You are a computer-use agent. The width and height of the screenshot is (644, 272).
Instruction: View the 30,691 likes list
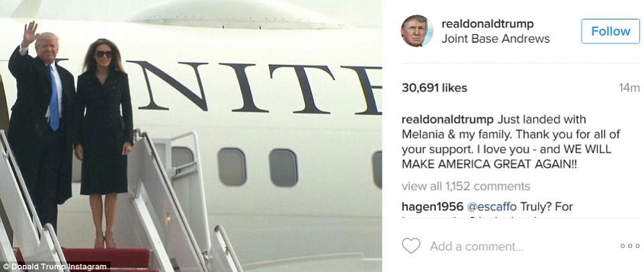[x=434, y=88]
